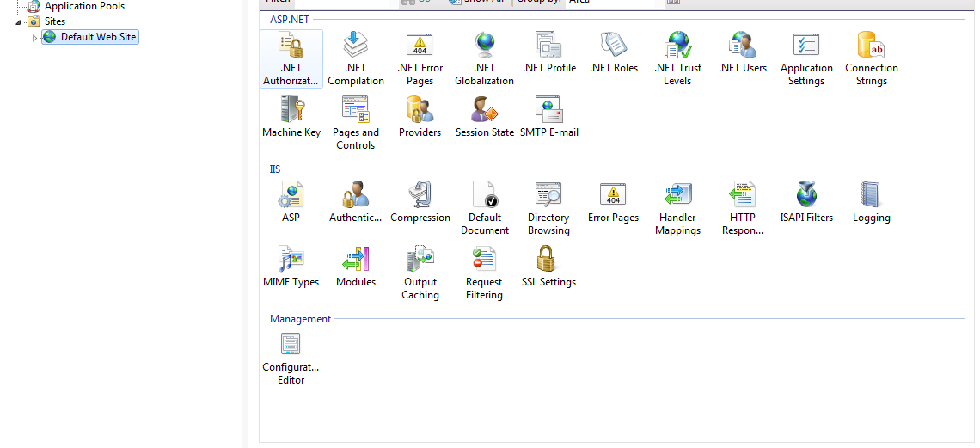Open the .NET Users feature
The height and width of the screenshot is (448, 980).
[742, 52]
